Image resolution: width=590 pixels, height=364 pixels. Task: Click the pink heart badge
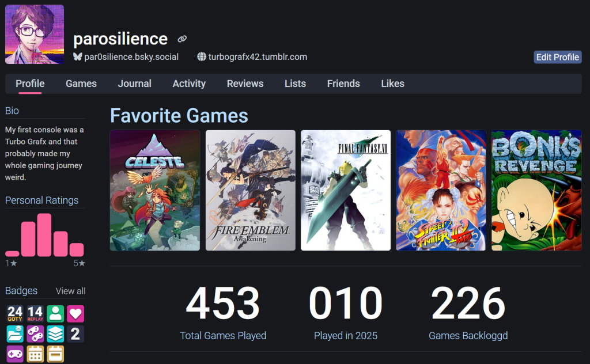point(75,314)
